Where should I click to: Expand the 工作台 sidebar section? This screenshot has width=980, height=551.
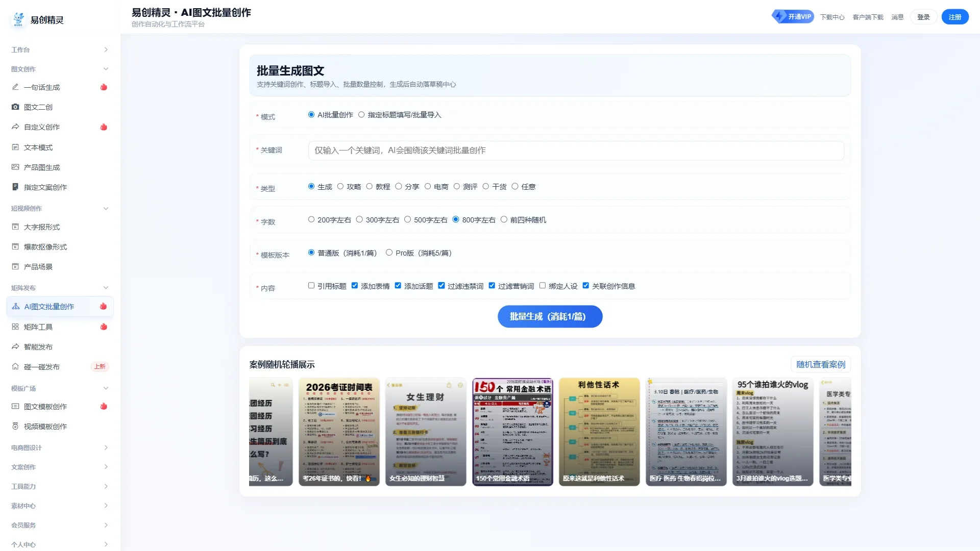tap(60, 49)
